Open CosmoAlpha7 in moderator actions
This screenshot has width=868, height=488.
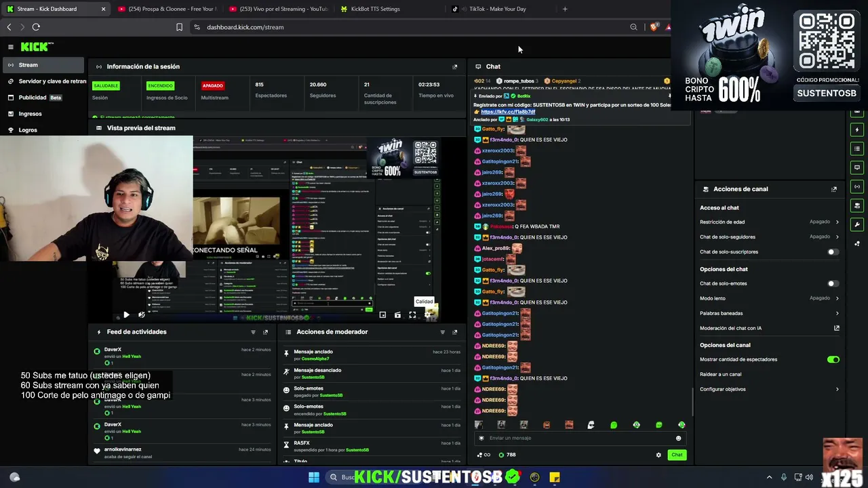point(315,359)
